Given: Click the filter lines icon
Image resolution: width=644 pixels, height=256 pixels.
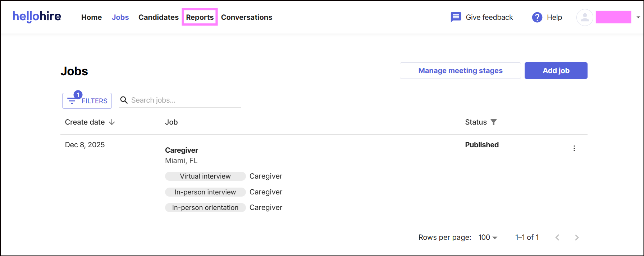Looking at the screenshot, I should (x=72, y=101).
